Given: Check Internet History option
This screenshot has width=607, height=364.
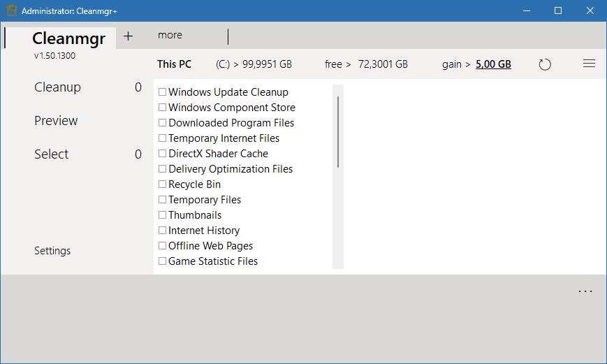Looking at the screenshot, I should point(162,231).
